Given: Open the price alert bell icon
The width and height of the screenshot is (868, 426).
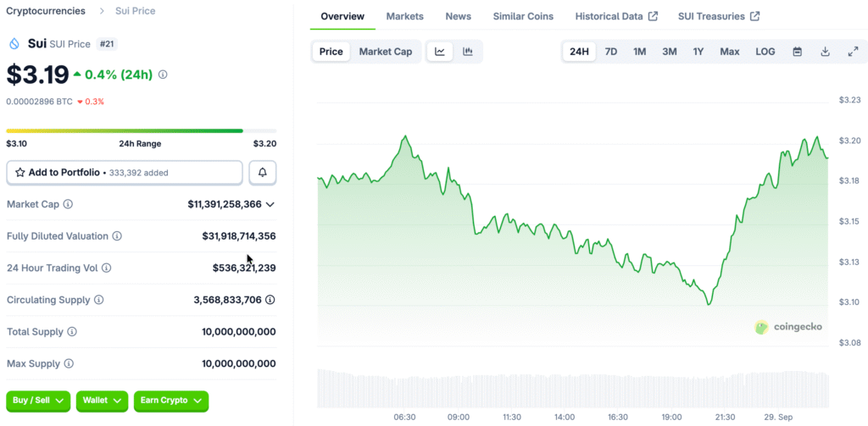Looking at the screenshot, I should pos(263,173).
